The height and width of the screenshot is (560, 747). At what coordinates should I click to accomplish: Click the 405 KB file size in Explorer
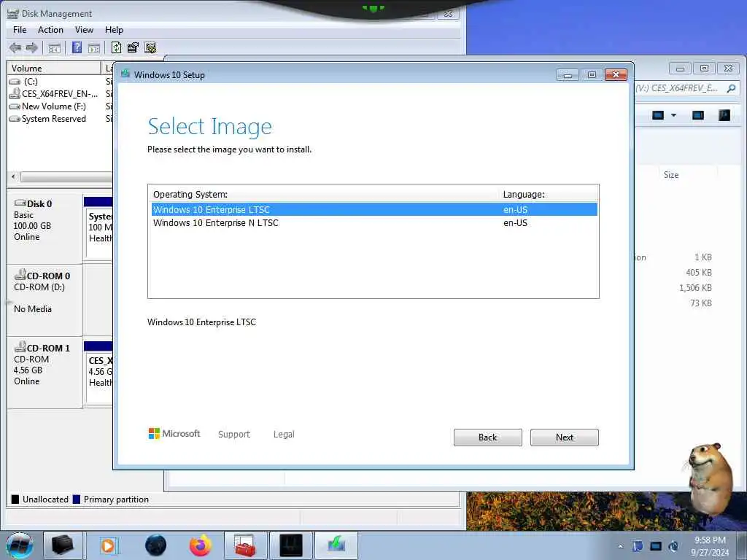pos(698,273)
